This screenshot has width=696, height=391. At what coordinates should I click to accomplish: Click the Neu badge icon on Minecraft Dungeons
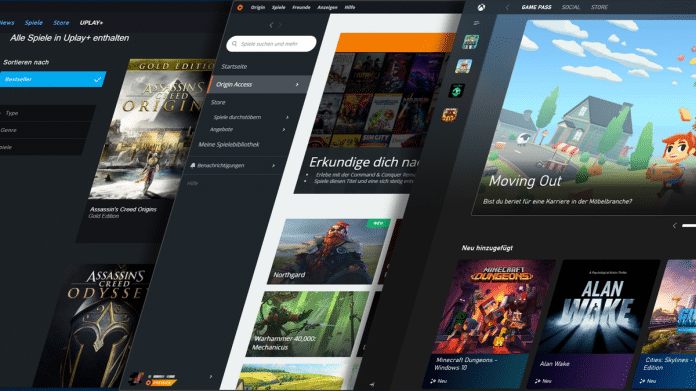433,381
